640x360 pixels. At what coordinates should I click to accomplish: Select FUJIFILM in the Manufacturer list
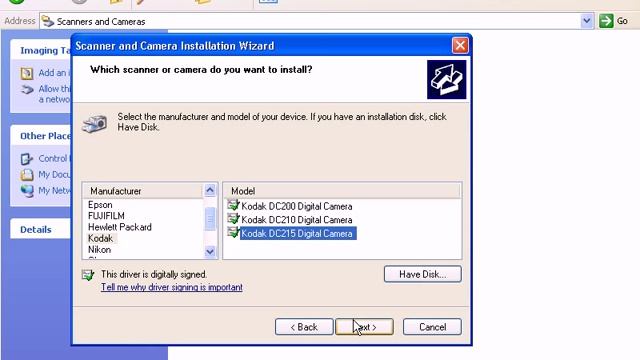pyautogui.click(x=106, y=216)
